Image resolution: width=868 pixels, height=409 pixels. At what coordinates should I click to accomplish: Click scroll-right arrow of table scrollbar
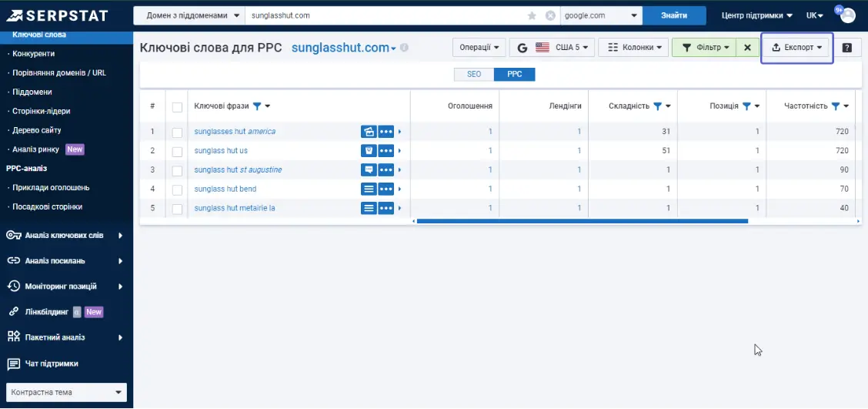click(x=859, y=221)
